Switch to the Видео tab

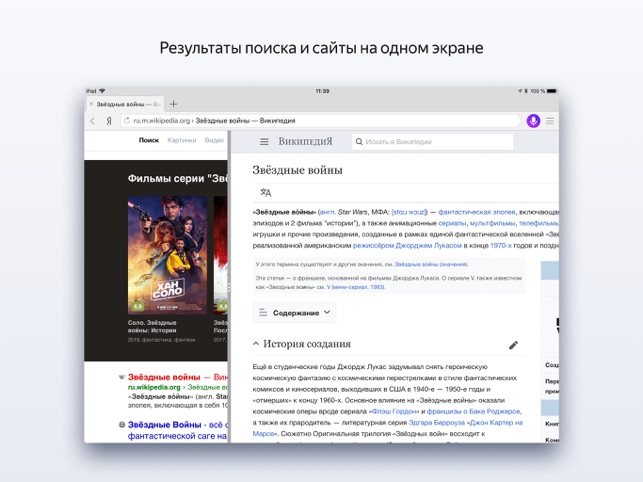point(214,140)
